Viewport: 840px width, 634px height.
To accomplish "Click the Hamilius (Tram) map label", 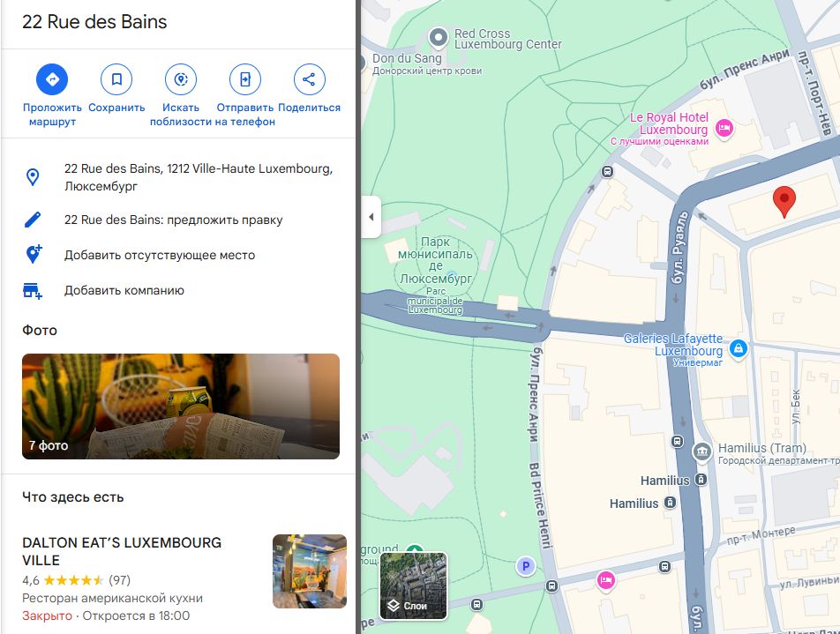I will pos(761,448).
